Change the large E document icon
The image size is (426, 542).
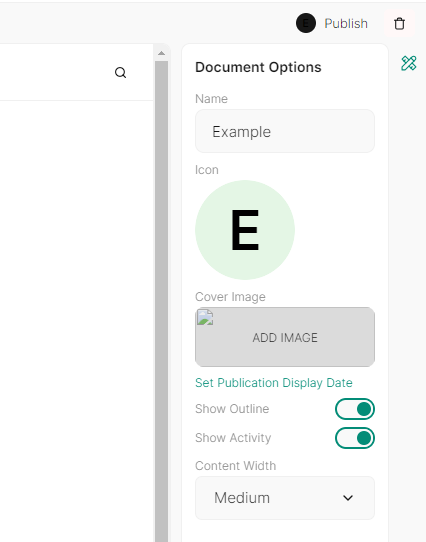[x=245, y=230]
